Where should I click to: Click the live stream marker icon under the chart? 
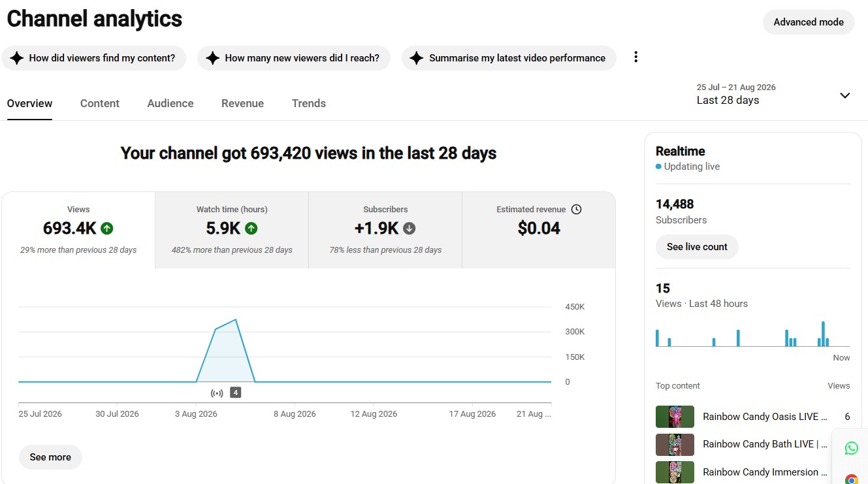pos(217,393)
